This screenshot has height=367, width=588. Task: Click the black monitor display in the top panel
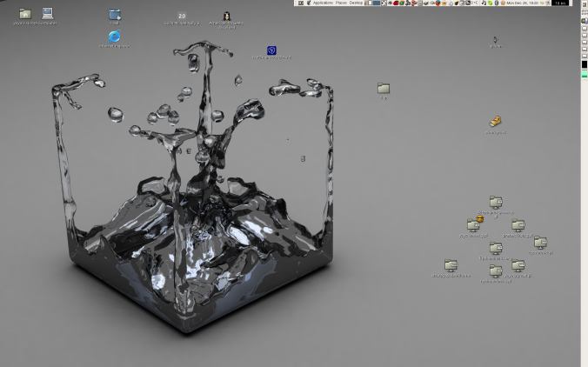point(561,3)
